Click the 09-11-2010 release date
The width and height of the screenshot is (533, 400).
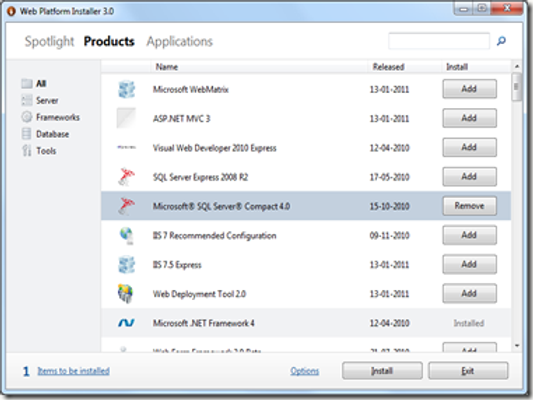tap(390, 236)
